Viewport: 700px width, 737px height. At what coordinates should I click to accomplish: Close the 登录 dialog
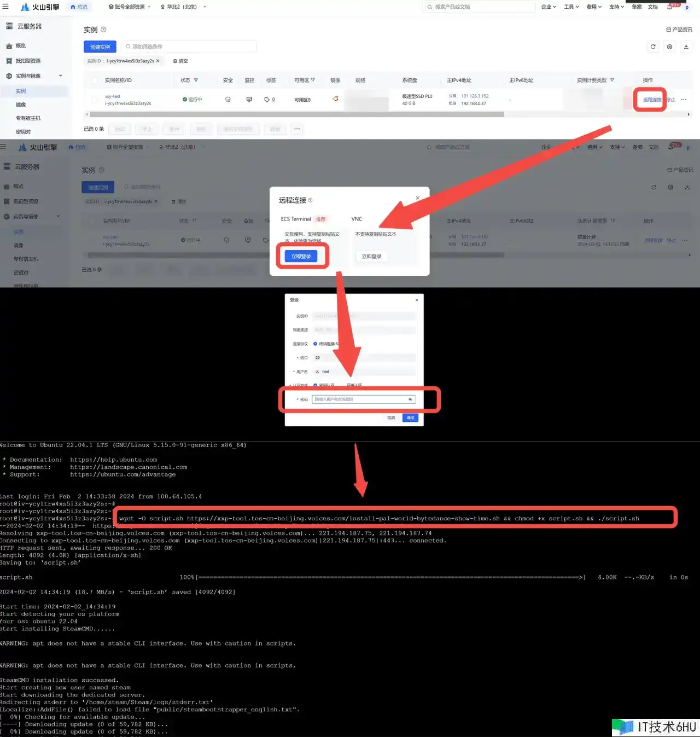pos(417,300)
